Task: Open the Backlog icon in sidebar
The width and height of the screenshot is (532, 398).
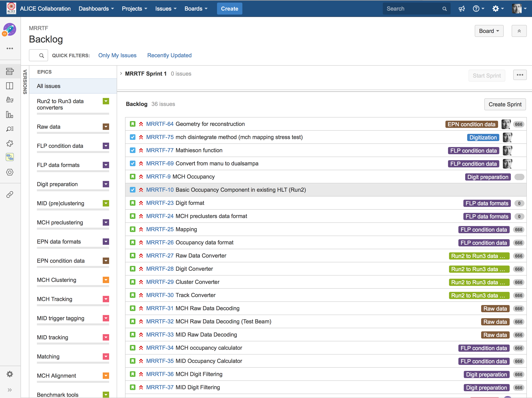Action: (10, 71)
